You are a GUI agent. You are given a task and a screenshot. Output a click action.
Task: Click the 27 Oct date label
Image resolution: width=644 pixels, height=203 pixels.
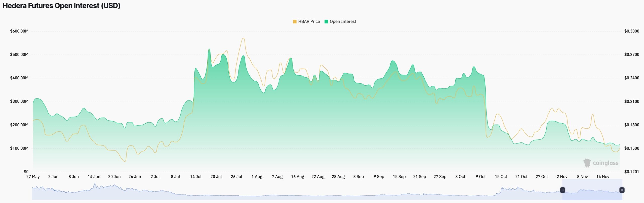[542, 177]
